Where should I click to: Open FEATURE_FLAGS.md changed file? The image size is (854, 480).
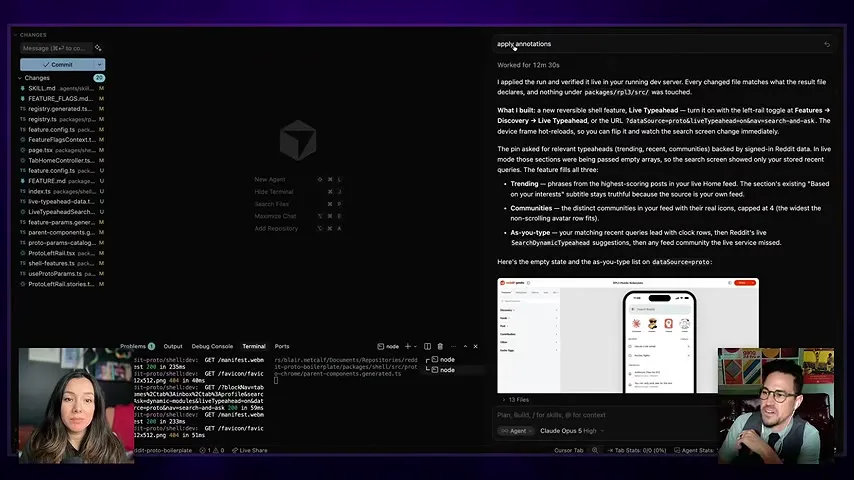62,99
